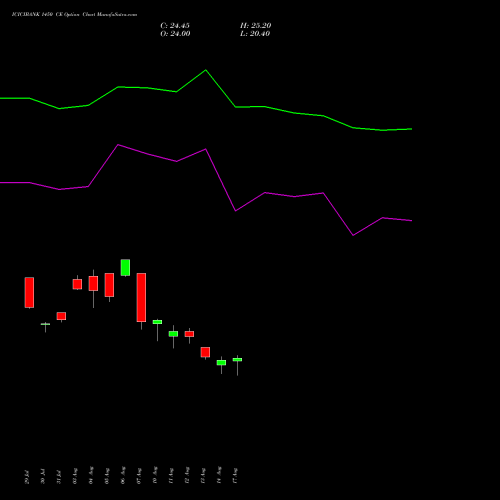
Task: Select the tall green candle above 06 Aug
Action: (125, 267)
